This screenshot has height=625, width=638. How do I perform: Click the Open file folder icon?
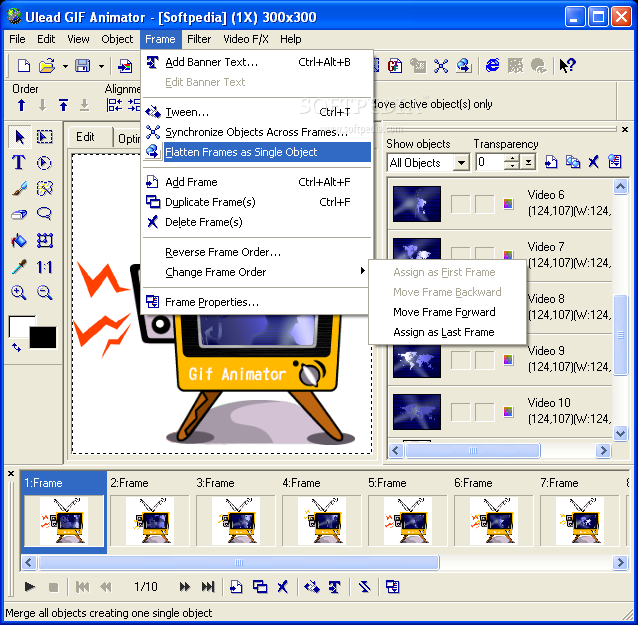pos(47,66)
